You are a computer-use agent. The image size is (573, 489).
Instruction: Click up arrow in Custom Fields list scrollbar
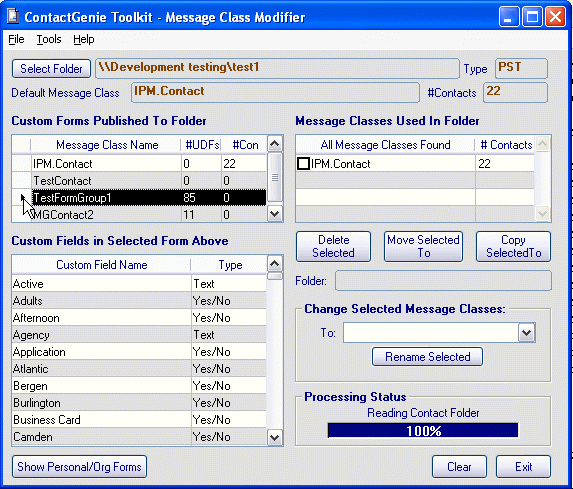[274, 264]
